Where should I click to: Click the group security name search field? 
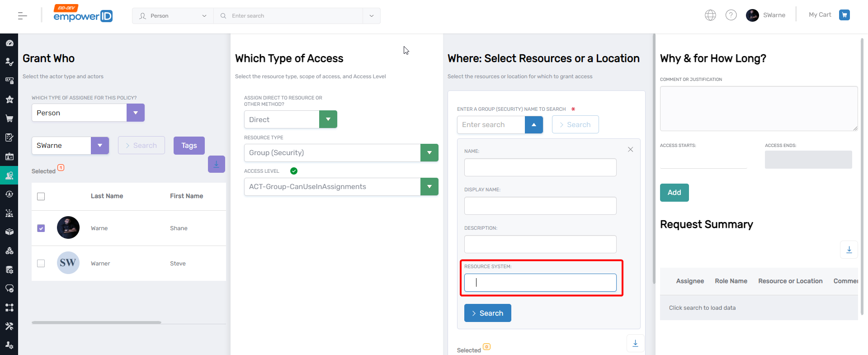[491, 124]
